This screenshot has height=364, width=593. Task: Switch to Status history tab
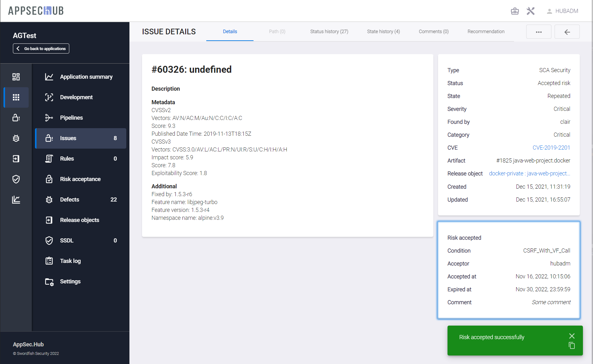329,31
